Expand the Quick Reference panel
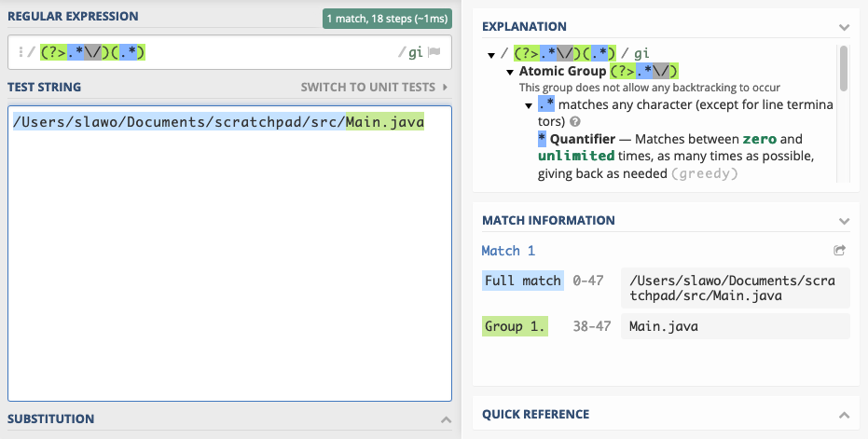 pos(844,415)
